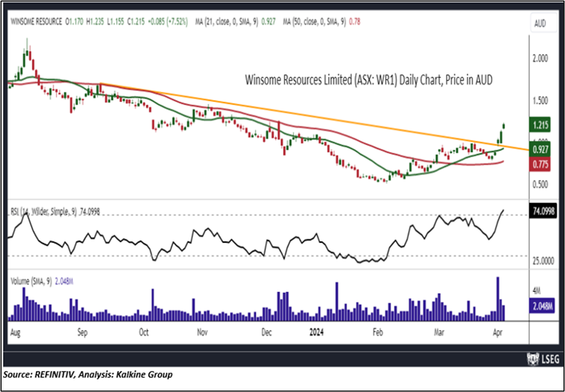Click the LSEG logo icon
The height and width of the screenshot is (392, 565).
[x=531, y=358]
